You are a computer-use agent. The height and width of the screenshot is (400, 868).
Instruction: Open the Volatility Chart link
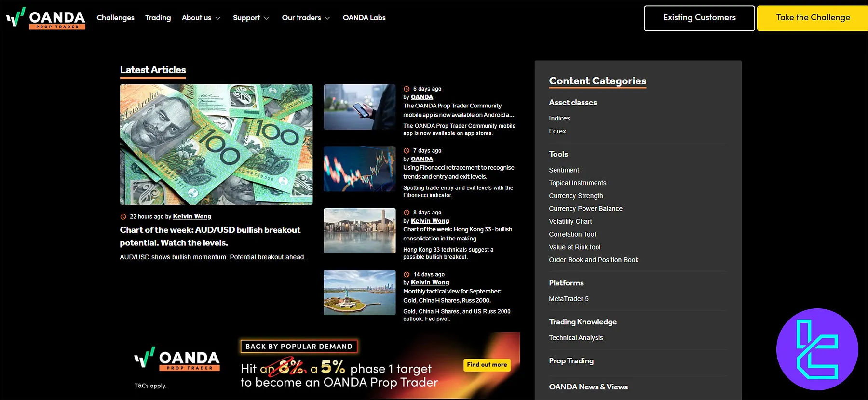click(x=570, y=221)
